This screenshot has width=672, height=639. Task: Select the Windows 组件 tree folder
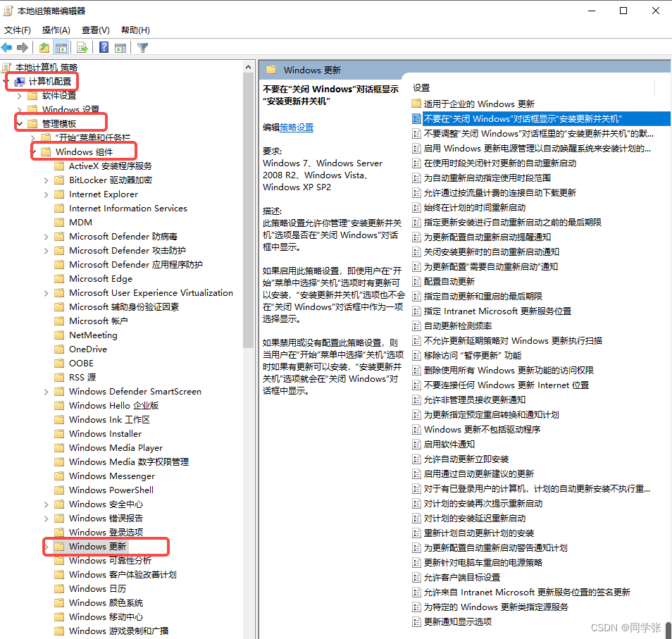[x=84, y=151]
